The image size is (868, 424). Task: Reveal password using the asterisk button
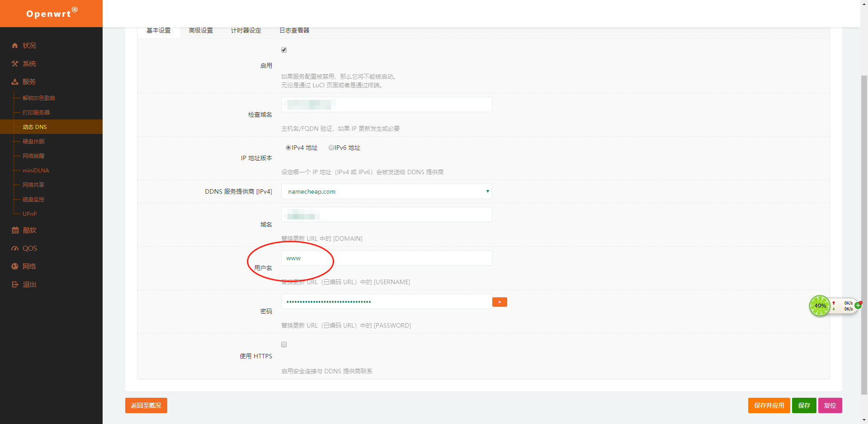click(499, 301)
